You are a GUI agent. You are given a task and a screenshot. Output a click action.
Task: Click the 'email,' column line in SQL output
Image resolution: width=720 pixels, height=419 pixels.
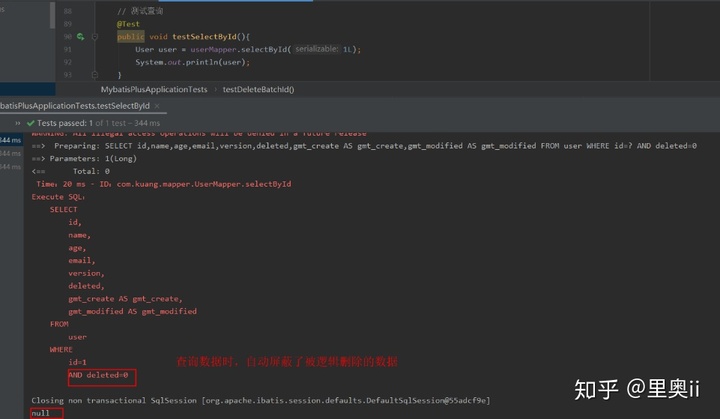[x=82, y=260]
